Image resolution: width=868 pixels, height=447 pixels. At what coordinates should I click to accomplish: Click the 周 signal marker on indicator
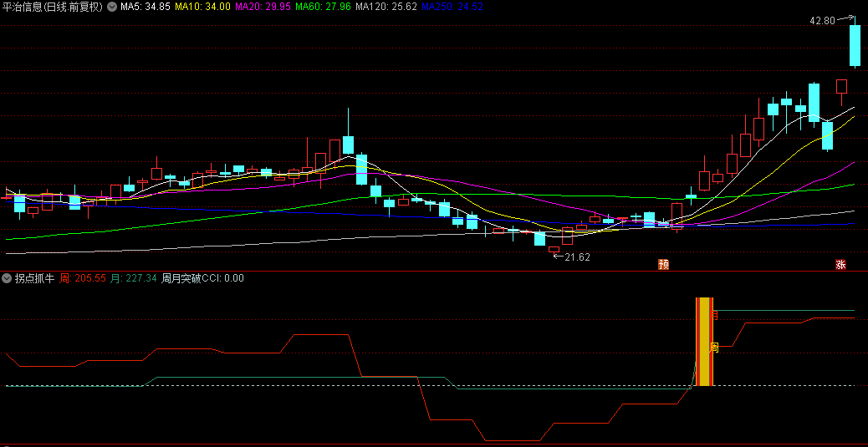pyautogui.click(x=715, y=348)
